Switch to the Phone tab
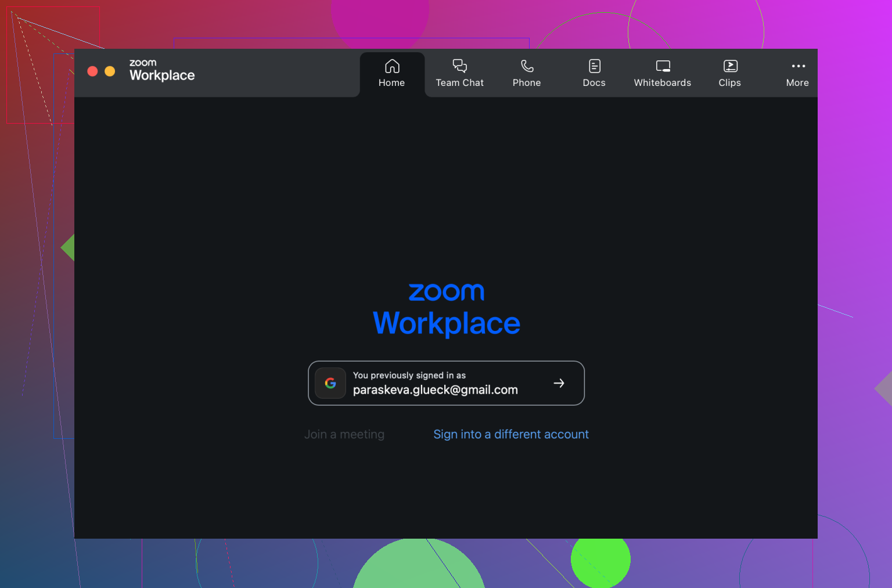The image size is (892, 588). (x=527, y=74)
